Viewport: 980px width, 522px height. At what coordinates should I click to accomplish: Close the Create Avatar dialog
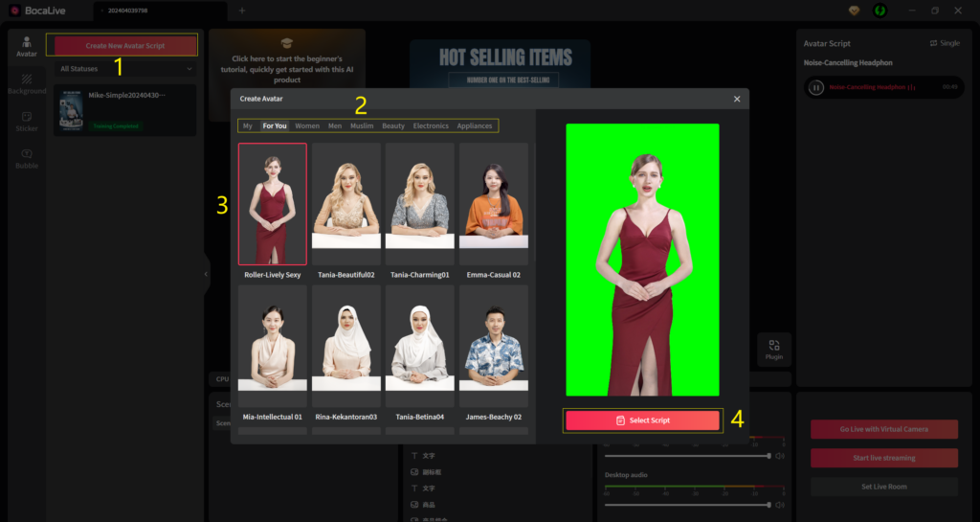(737, 99)
